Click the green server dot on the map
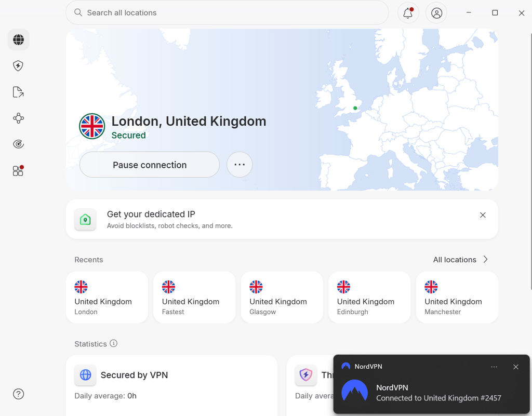532x416 pixels. [355, 108]
